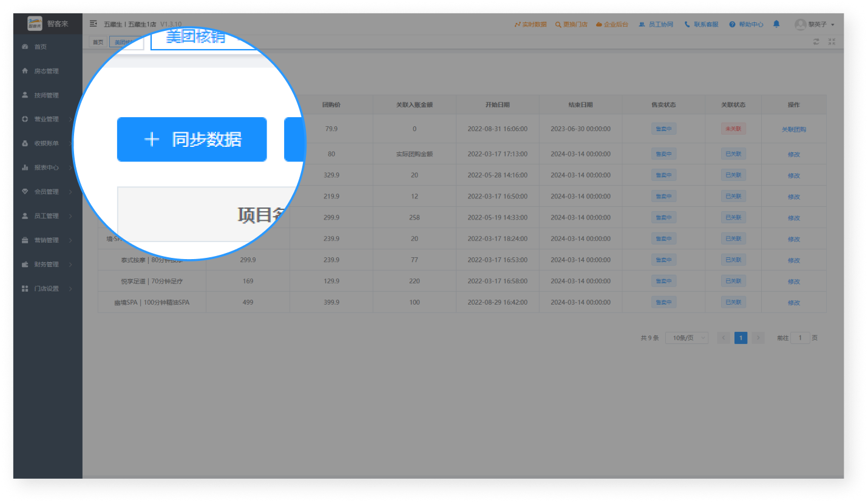This screenshot has height=503, width=868.
Task: Click 售卖中 tag in the 79.9 row
Action: tap(663, 129)
